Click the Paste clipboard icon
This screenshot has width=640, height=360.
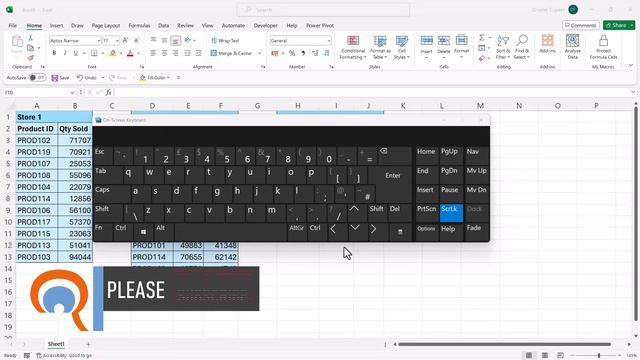[x=17, y=42]
